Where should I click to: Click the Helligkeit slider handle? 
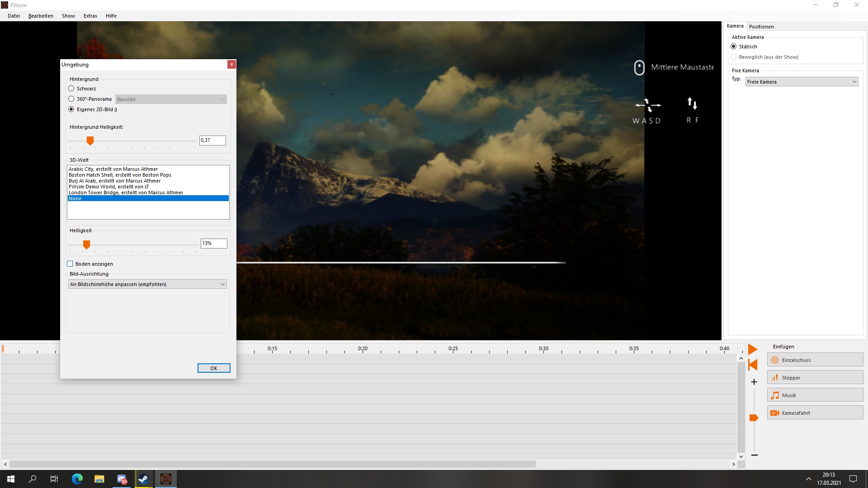pos(86,244)
